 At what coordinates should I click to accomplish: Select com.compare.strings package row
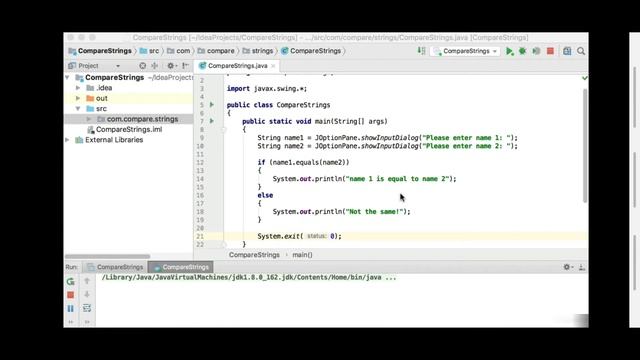point(129,119)
